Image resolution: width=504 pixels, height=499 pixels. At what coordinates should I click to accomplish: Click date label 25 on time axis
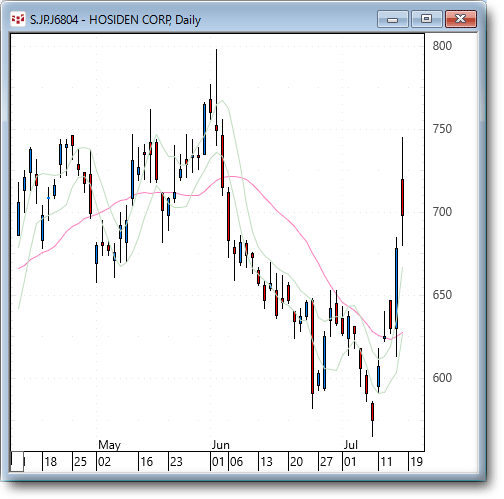80,462
